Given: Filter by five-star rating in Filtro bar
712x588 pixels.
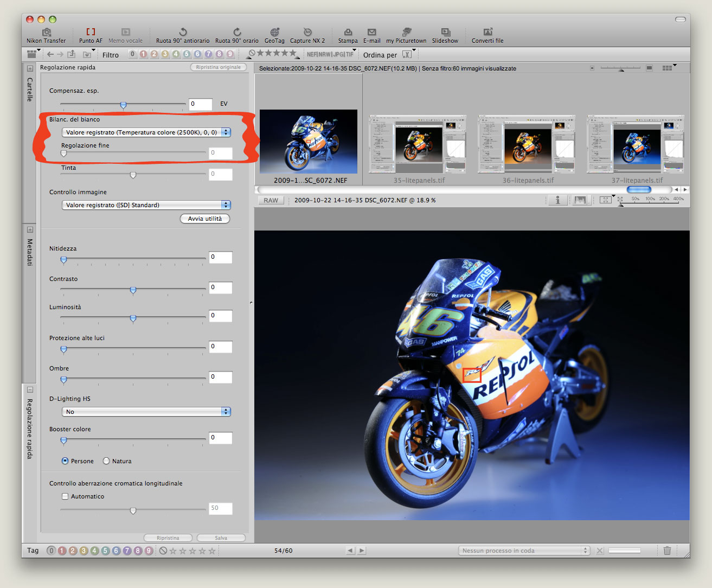Looking at the screenshot, I should (x=293, y=53).
